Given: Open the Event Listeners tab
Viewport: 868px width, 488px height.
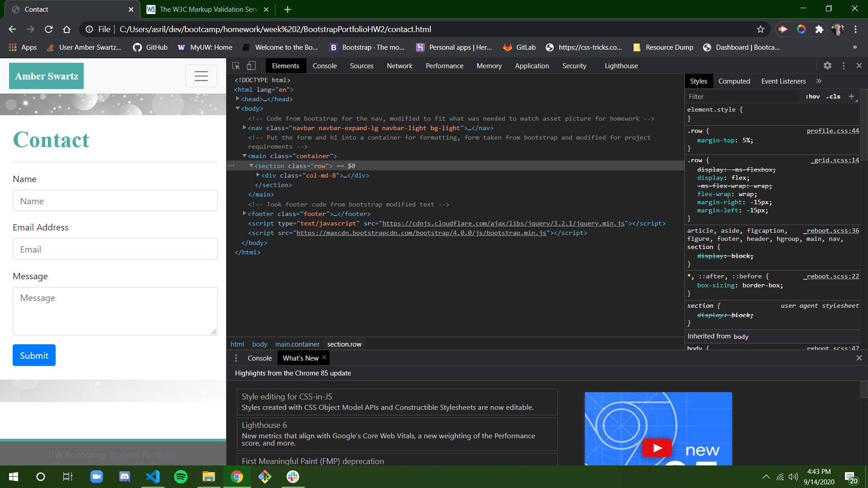Looking at the screenshot, I should click(x=783, y=81).
